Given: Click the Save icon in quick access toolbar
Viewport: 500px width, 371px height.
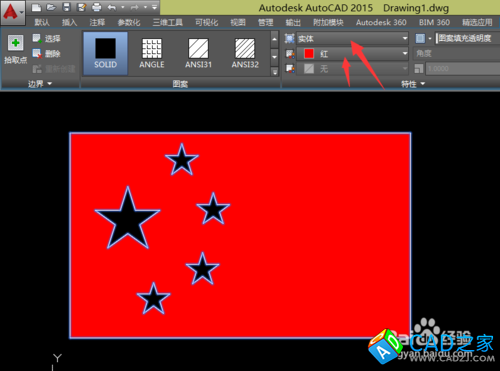Looking at the screenshot, I should point(67,7).
